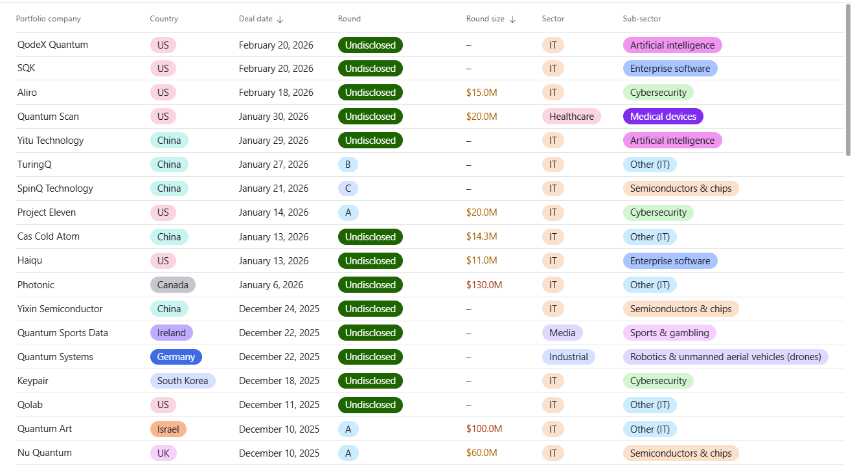Open Nu Quantum company entry
The image size is (868, 467).
[45, 453]
